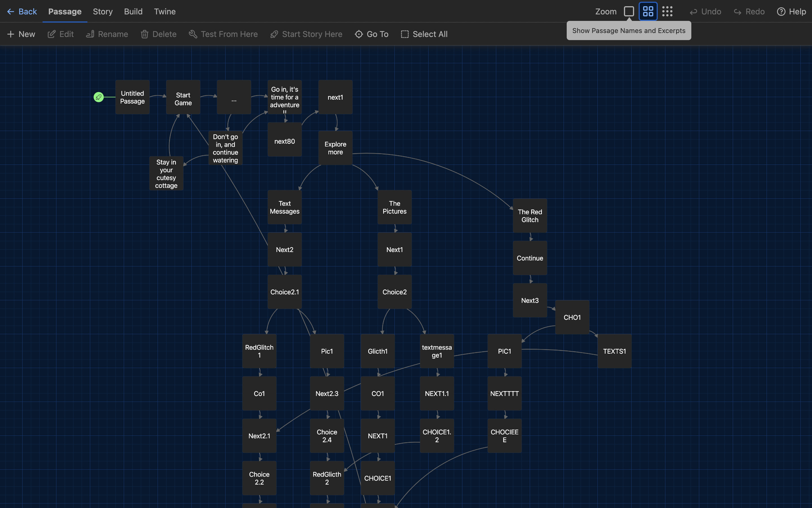Select the Next2.1 passage

click(259, 436)
